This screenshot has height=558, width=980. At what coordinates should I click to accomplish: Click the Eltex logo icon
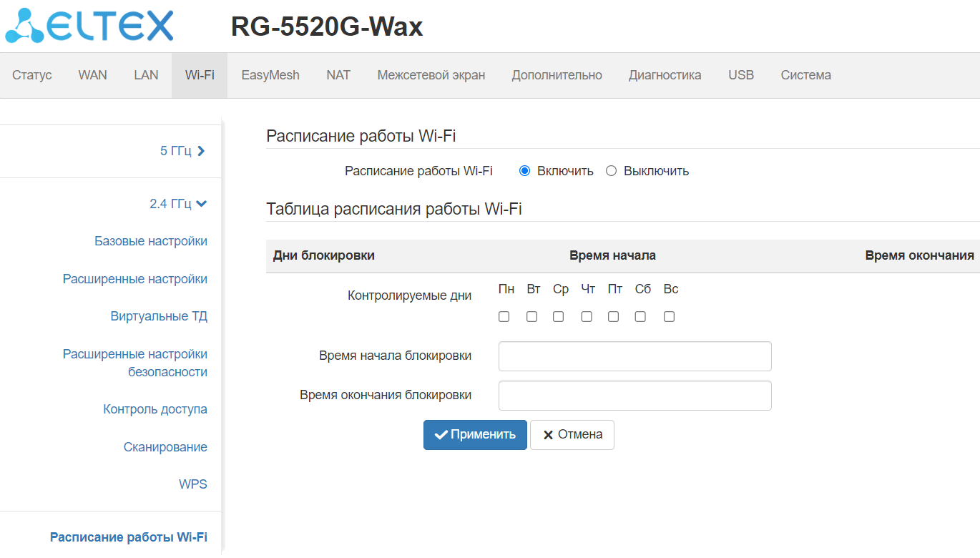(24, 26)
